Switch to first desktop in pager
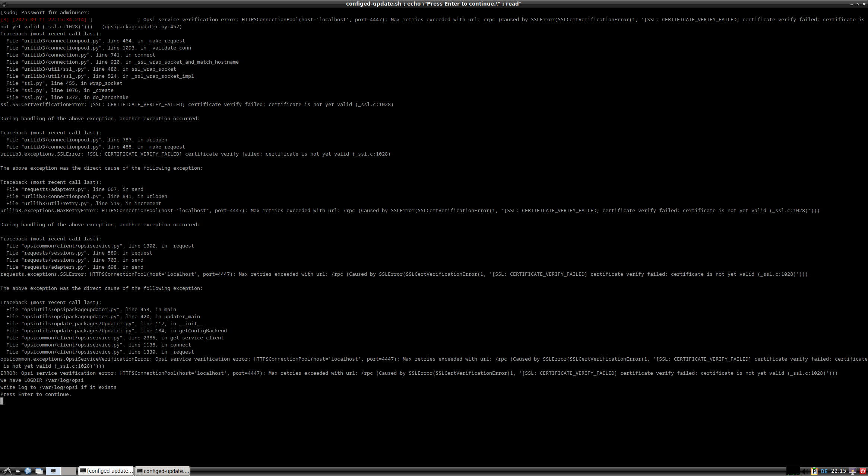The image size is (868, 476). [53, 471]
